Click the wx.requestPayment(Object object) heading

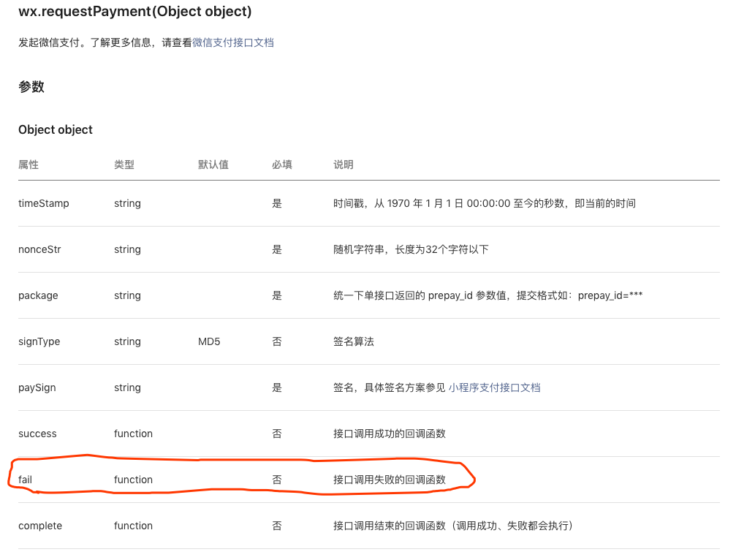click(x=135, y=11)
